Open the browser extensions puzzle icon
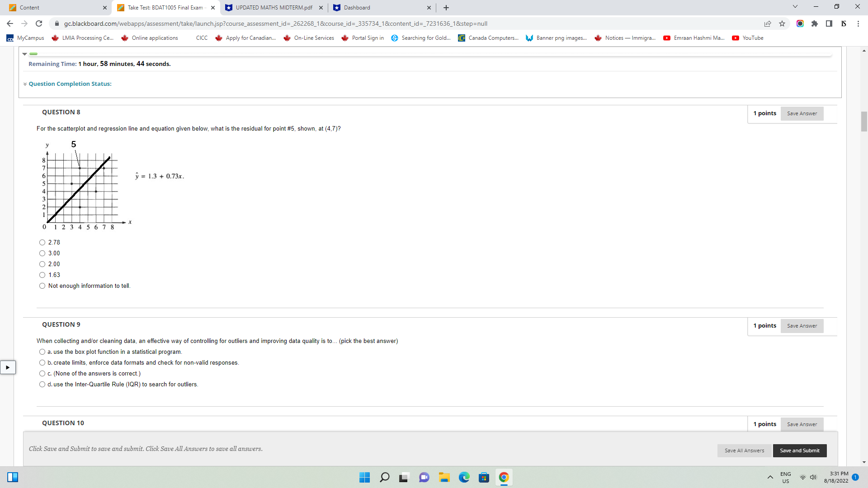 (815, 23)
